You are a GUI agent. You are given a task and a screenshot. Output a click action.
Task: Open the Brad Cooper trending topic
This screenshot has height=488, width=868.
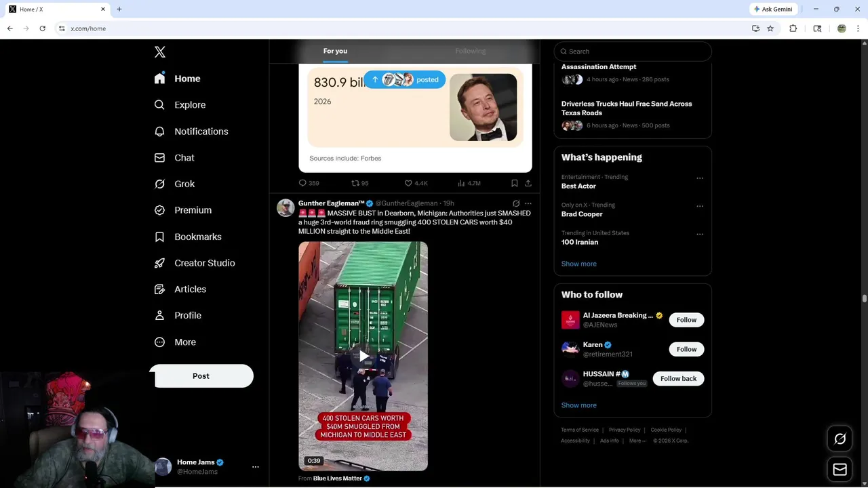tap(582, 214)
